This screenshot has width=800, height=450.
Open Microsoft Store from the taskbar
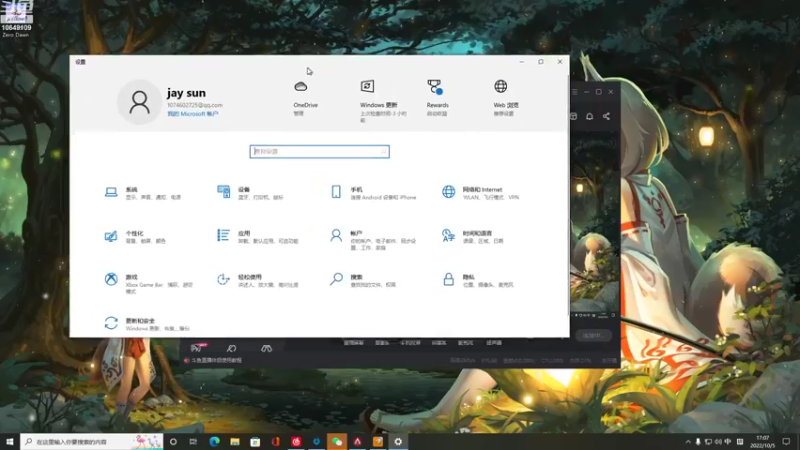[255, 441]
